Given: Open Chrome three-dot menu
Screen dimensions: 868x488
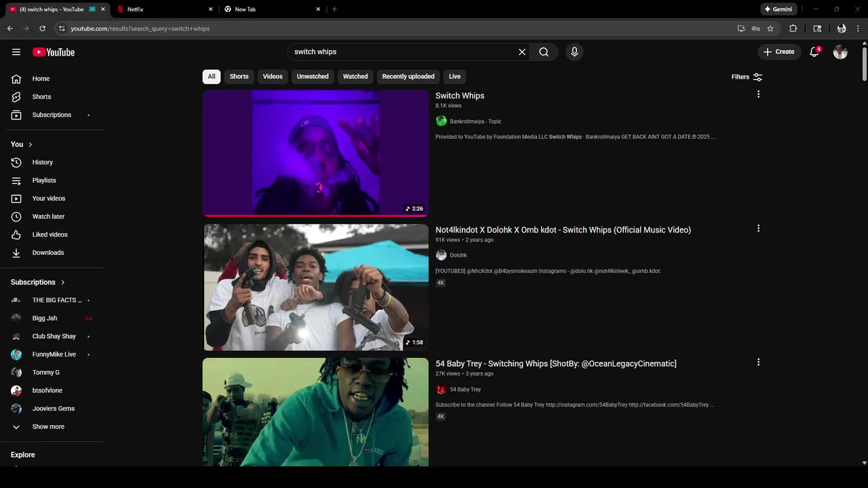Looking at the screenshot, I should pos(859,28).
